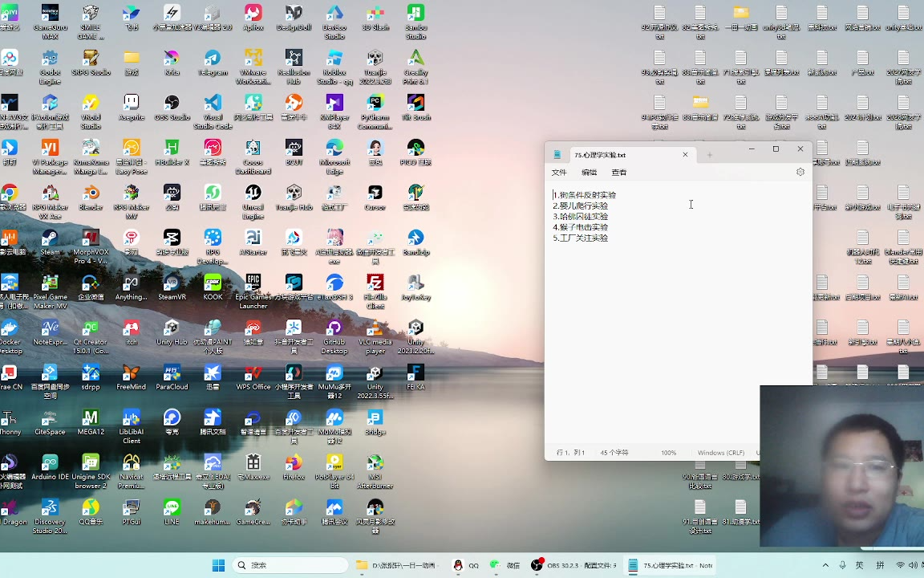
Task: Click line 1.狗条件反射实验 in Notepad
Action: coord(585,194)
